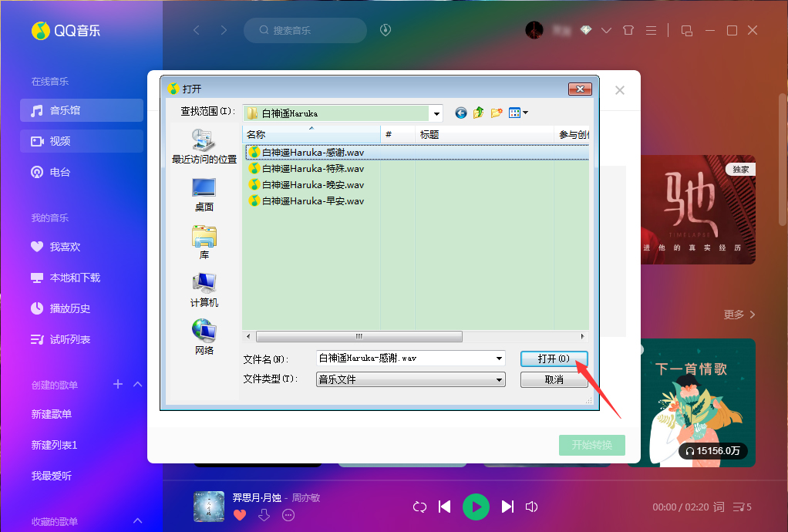Image resolution: width=788 pixels, height=532 pixels.
Task: Go back to the previous track
Action: (x=444, y=507)
